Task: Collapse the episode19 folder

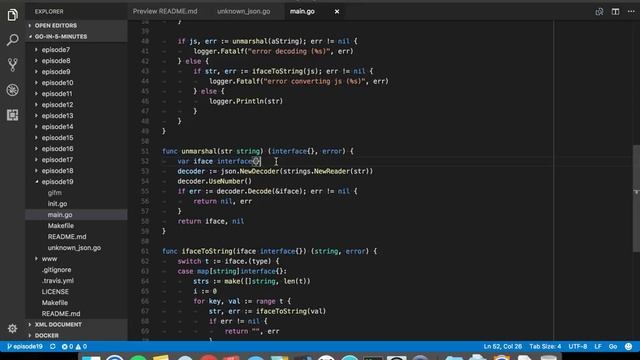Action: coord(57,182)
